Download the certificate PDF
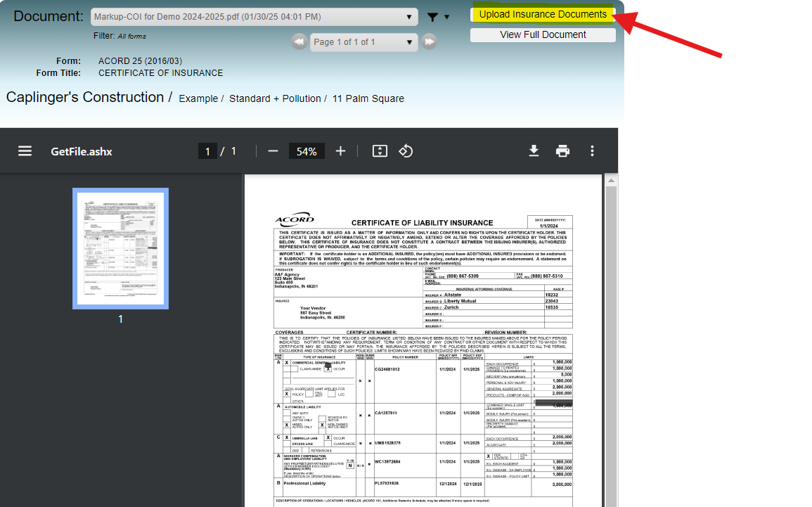The image size is (812, 507). click(x=534, y=150)
